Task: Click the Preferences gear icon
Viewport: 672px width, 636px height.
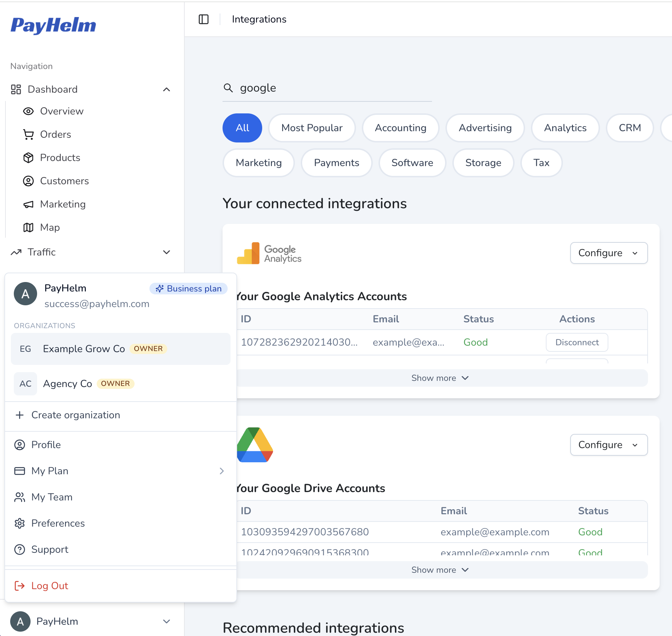Action: point(20,523)
